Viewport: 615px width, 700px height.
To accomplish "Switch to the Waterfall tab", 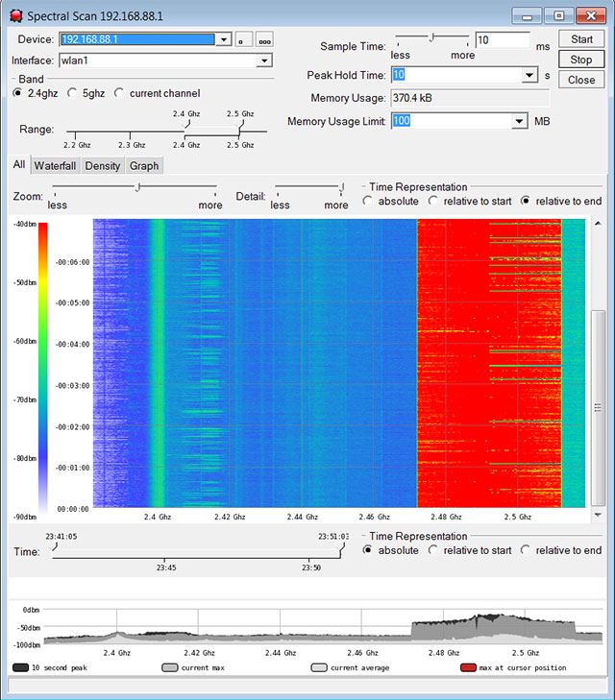I will [x=55, y=165].
